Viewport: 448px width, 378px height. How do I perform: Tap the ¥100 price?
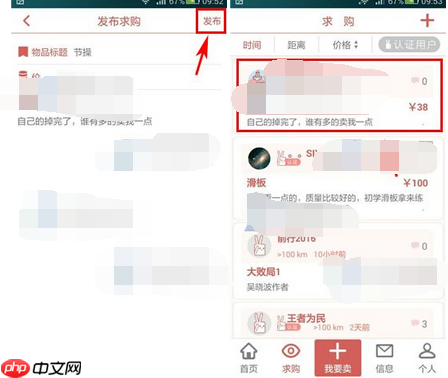pos(416,183)
